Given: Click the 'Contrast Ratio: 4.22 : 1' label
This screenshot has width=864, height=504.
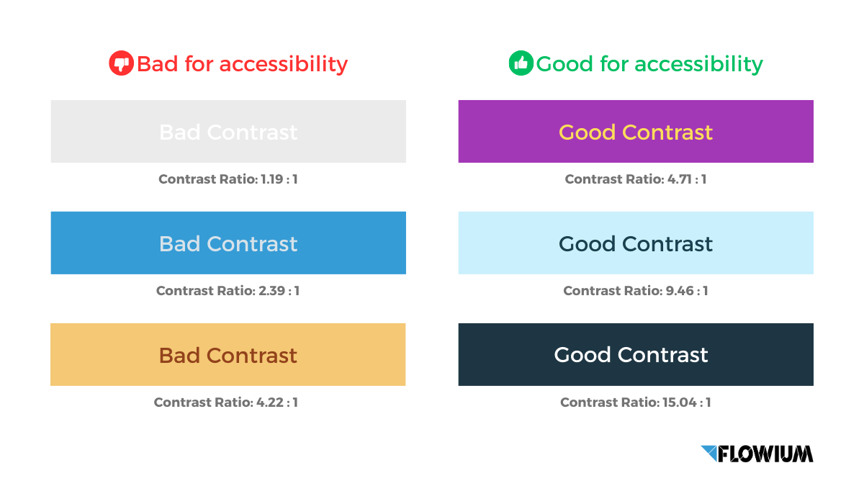Looking at the screenshot, I should (226, 402).
